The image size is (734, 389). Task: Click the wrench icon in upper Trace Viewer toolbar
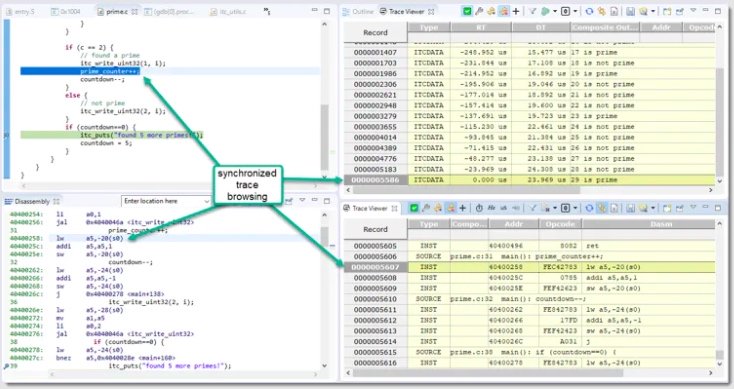(x=479, y=11)
